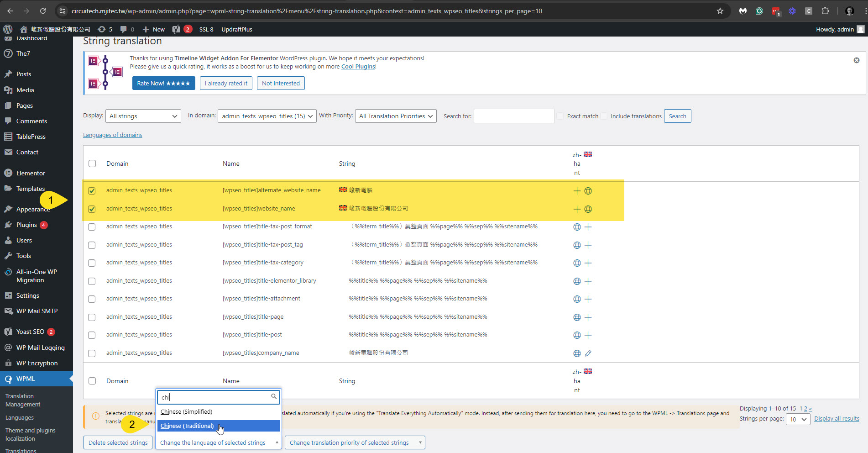868x453 pixels.
Task: Check the title-elementor_library row checkbox
Action: pos(92,281)
